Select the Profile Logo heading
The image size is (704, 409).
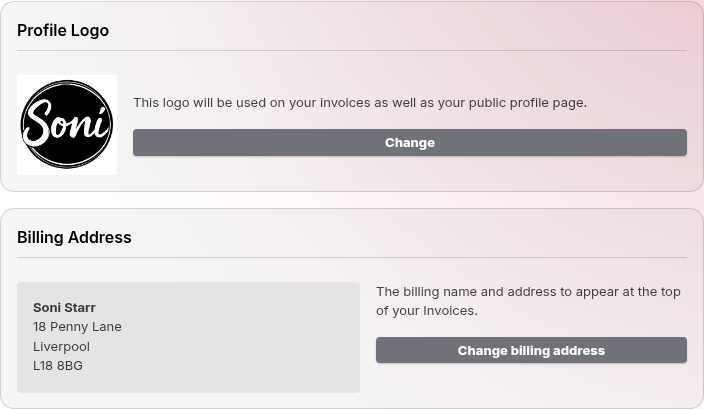click(x=63, y=31)
